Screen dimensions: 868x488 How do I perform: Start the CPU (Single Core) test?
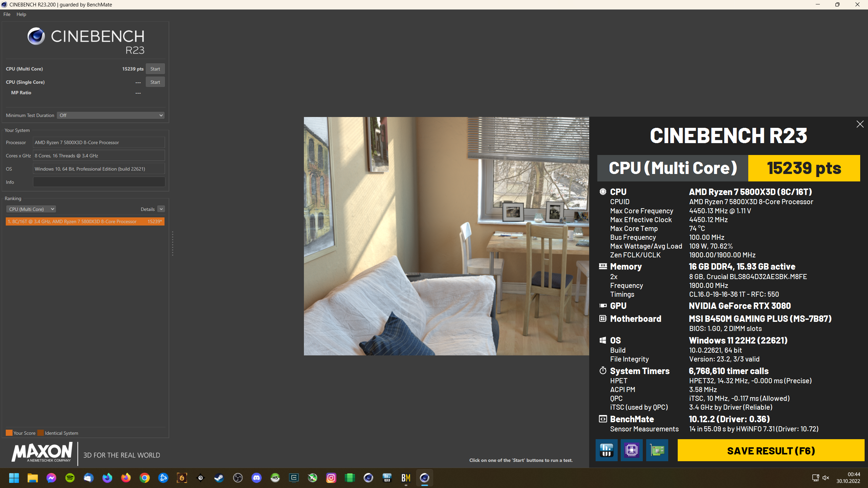155,82
